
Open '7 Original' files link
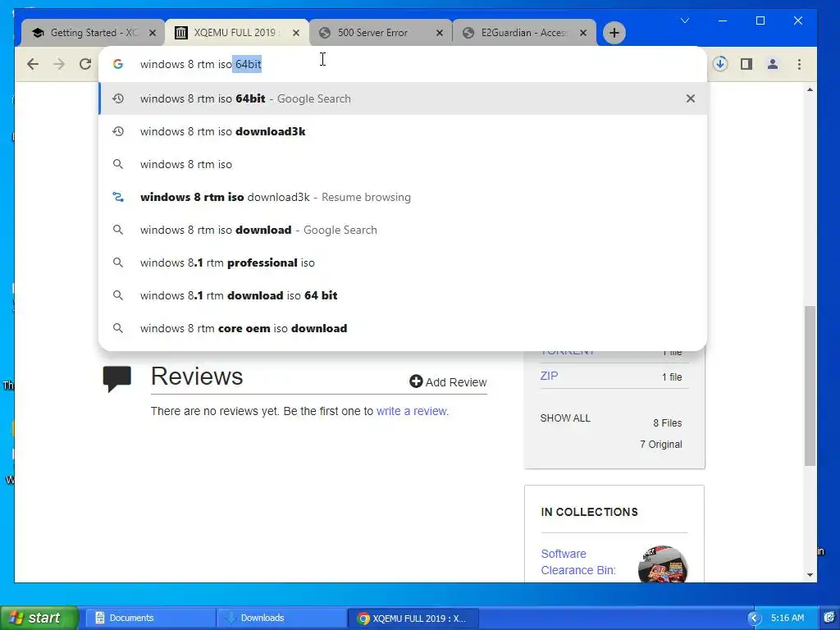(660, 444)
